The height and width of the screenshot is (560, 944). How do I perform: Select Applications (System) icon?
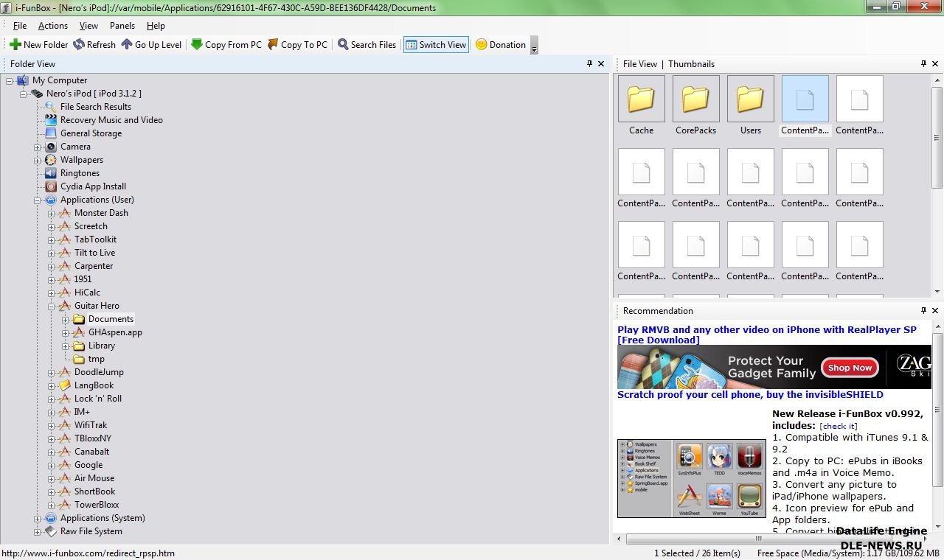(x=51, y=518)
